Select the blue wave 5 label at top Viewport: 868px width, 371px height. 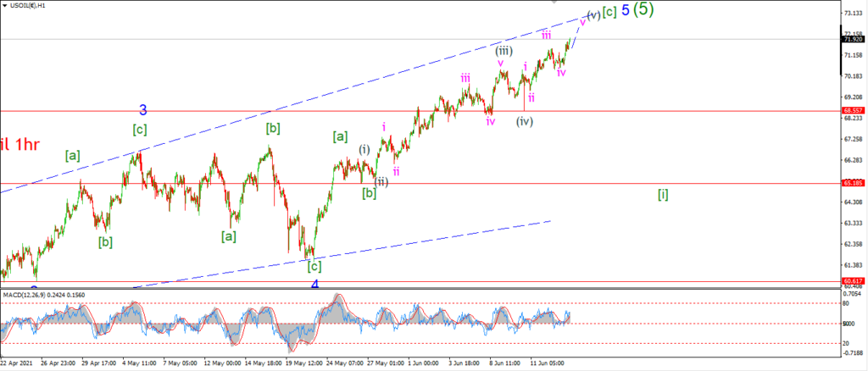(x=625, y=10)
